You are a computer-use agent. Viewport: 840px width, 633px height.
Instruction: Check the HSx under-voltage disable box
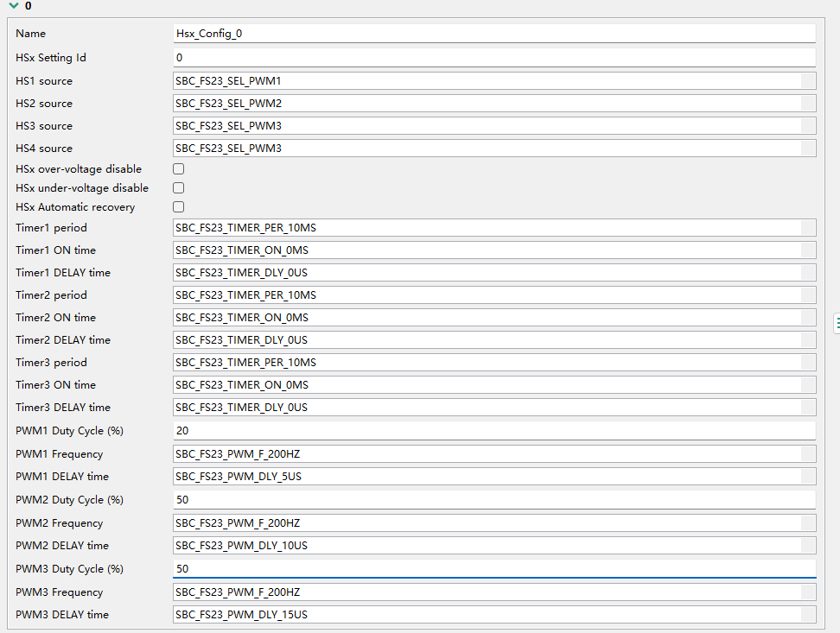[x=178, y=187]
